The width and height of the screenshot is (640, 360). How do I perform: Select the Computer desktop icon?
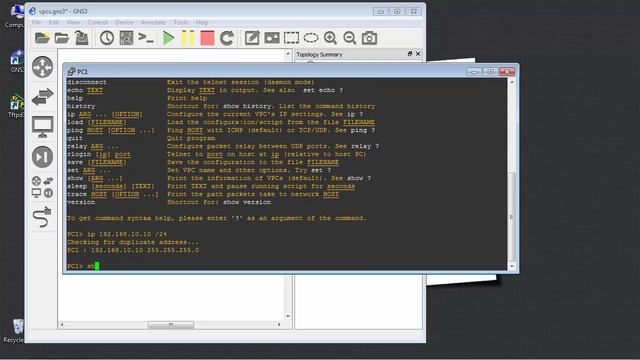pyautogui.click(x=15, y=16)
